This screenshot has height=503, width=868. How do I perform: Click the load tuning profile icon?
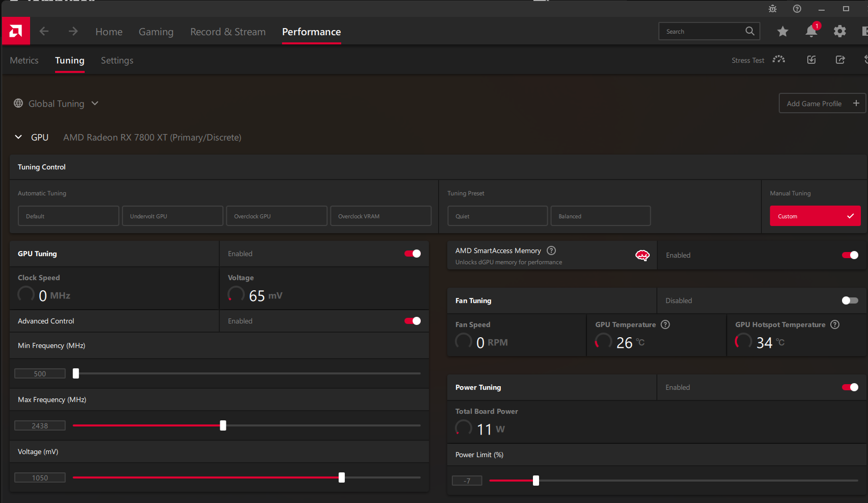(811, 60)
